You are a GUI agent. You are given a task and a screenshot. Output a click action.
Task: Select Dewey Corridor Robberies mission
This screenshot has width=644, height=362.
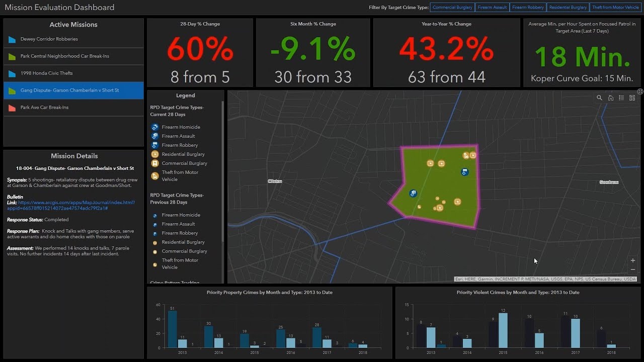pos(73,39)
